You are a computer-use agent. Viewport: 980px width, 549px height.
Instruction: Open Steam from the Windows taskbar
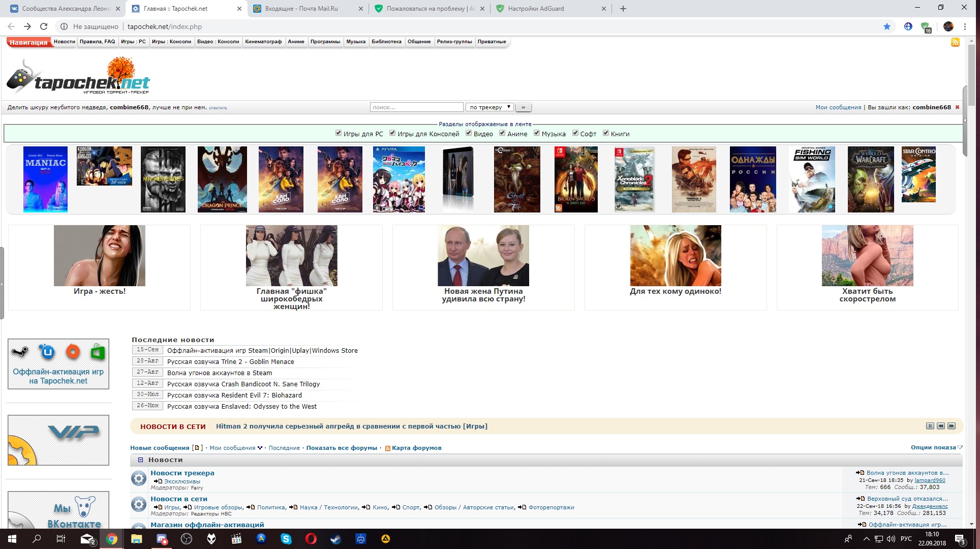click(335, 539)
